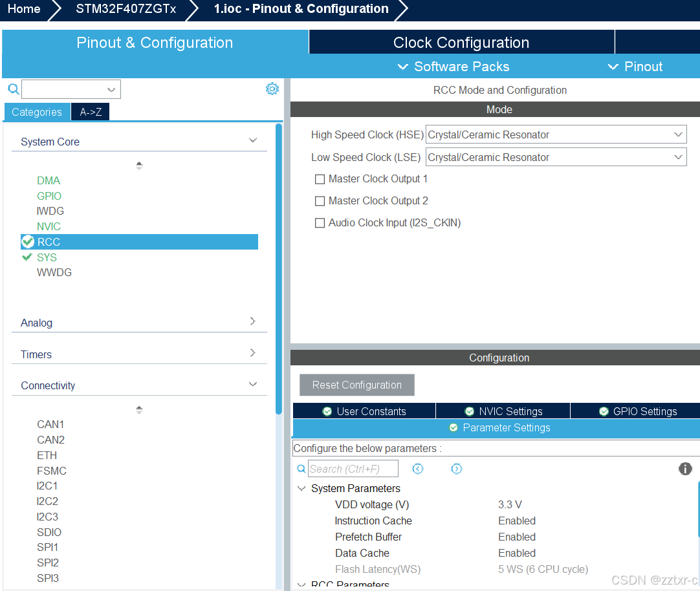Go to Home in the breadcrumb
Viewport: 700px width, 591px height.
tap(24, 9)
